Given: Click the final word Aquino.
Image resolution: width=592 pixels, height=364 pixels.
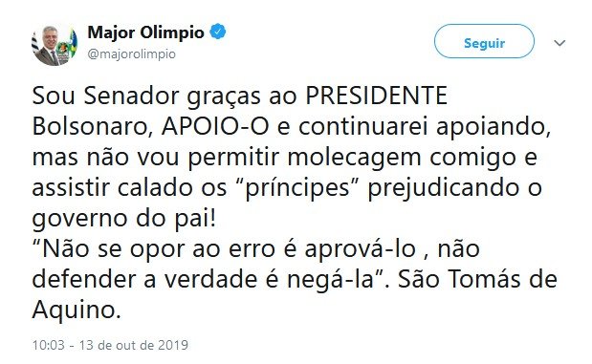Looking at the screenshot, I should pos(77,310).
